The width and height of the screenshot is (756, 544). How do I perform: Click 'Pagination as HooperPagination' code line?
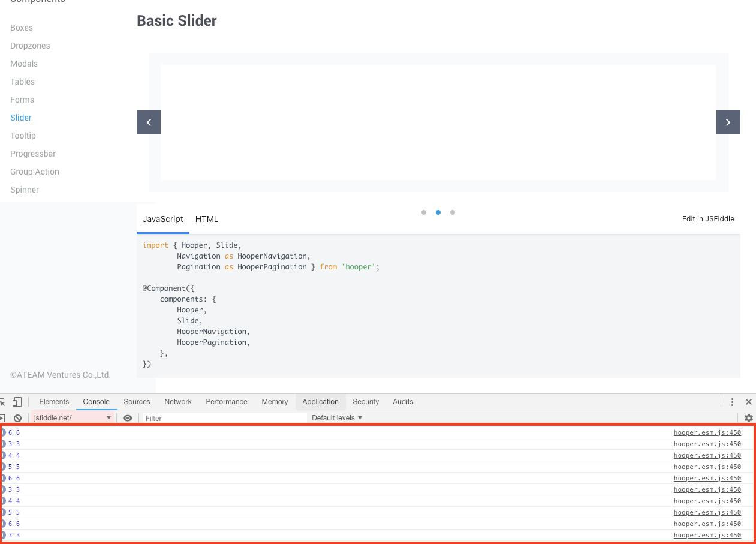pyautogui.click(x=242, y=267)
